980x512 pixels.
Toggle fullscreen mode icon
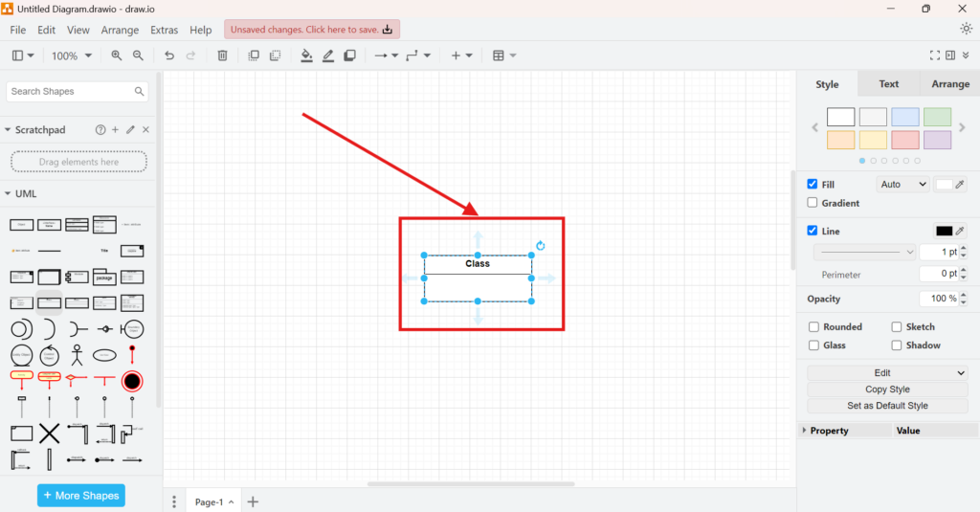pyautogui.click(x=935, y=56)
